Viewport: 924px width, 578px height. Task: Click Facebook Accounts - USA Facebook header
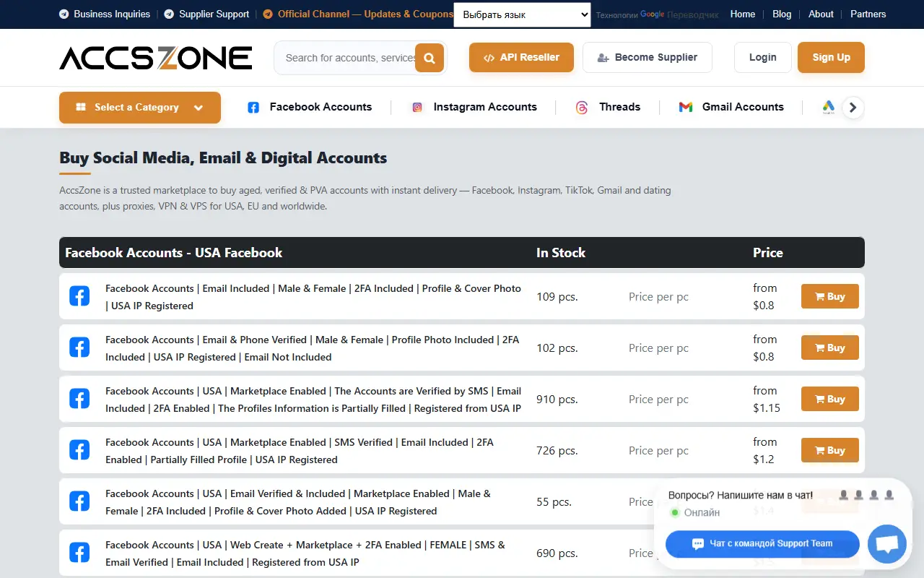coord(174,253)
